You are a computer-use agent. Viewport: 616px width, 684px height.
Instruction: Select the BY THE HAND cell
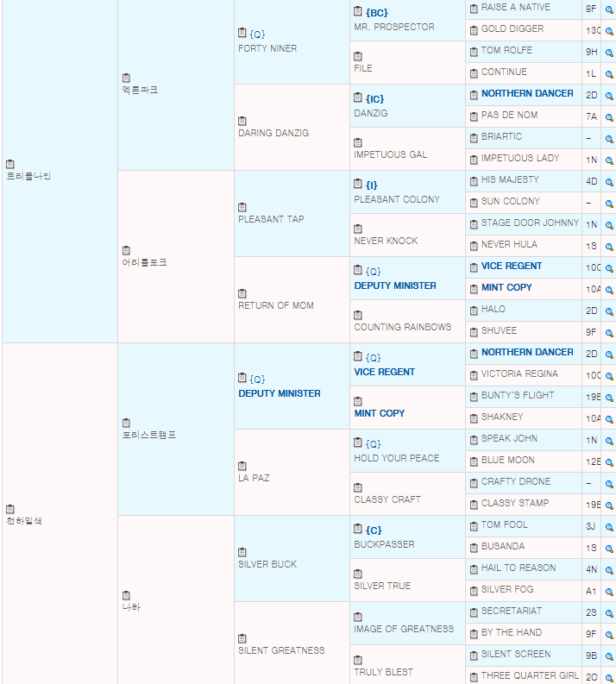(x=524, y=634)
